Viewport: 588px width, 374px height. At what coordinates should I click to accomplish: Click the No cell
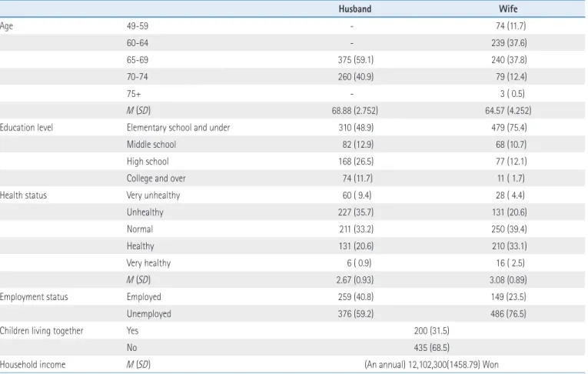(x=131, y=347)
